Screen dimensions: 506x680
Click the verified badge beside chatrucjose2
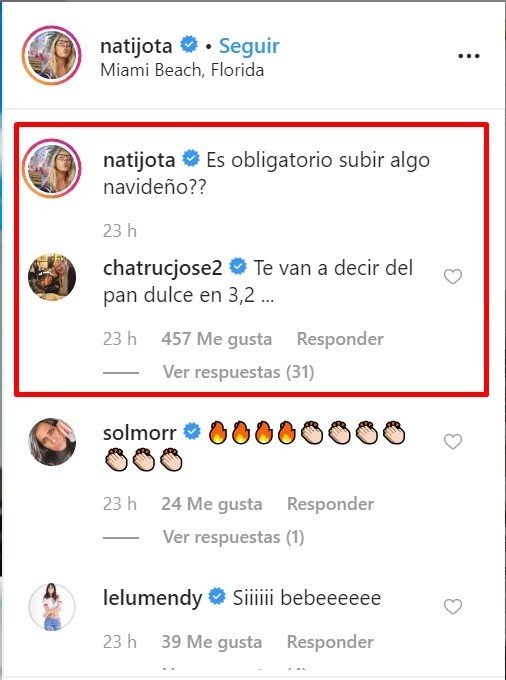click(x=238, y=267)
